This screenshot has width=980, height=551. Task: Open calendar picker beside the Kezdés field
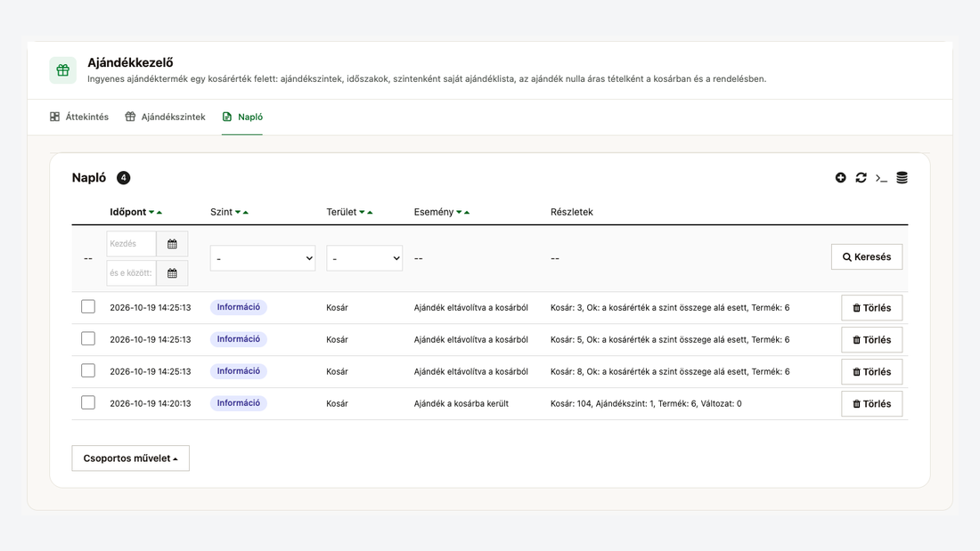tap(172, 244)
